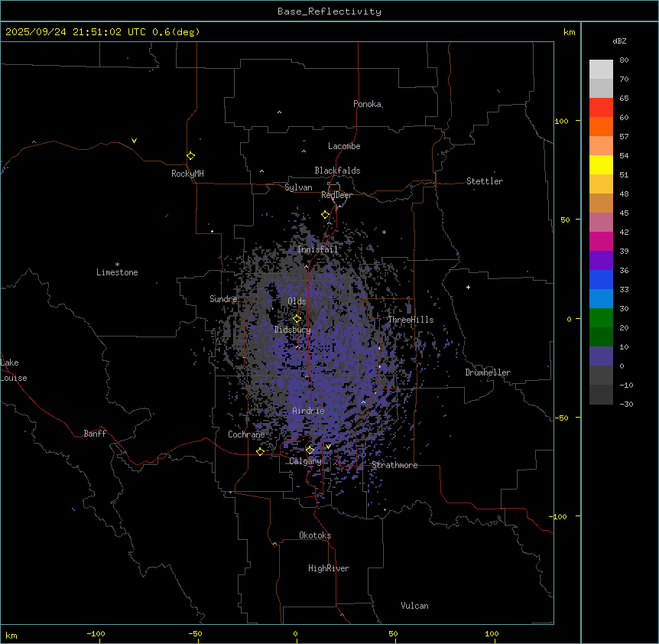Select the diamond marker between Olds and Didsbury

coord(297,318)
